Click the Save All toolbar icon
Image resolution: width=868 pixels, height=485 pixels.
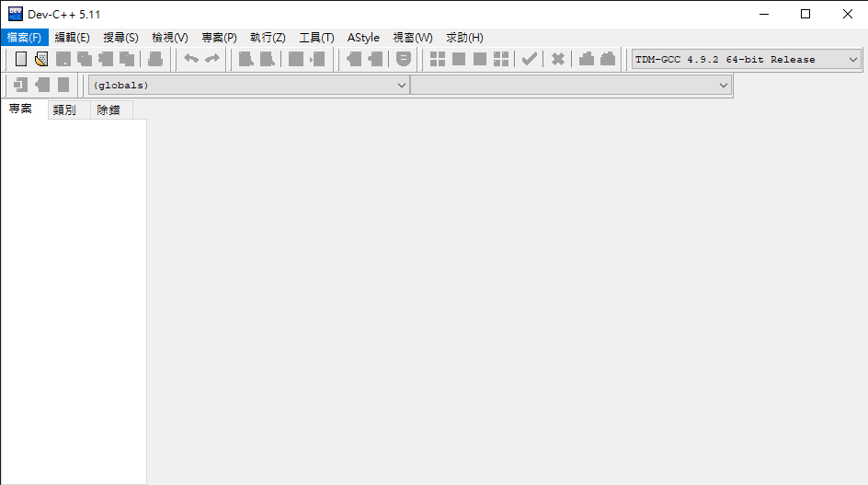click(85, 59)
